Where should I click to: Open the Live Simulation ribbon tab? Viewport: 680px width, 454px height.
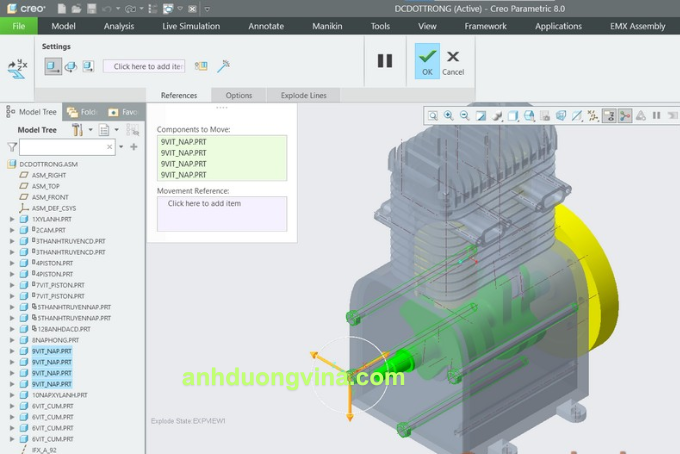(191, 26)
